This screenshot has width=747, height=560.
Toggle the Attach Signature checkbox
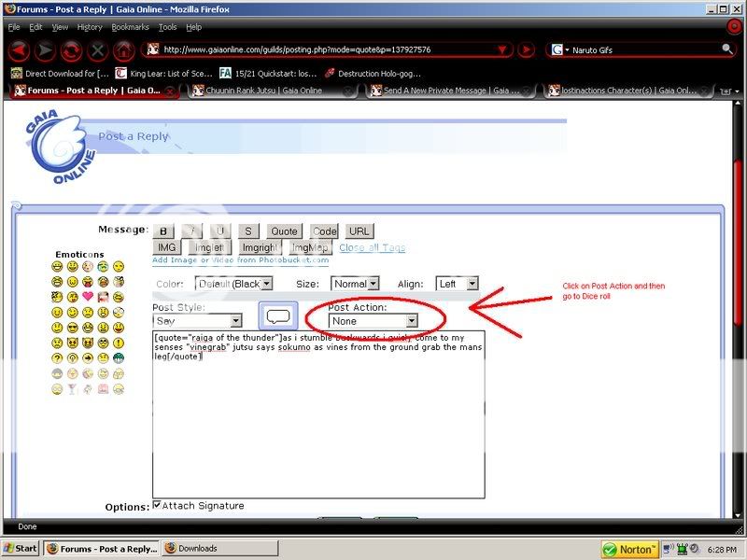click(157, 505)
